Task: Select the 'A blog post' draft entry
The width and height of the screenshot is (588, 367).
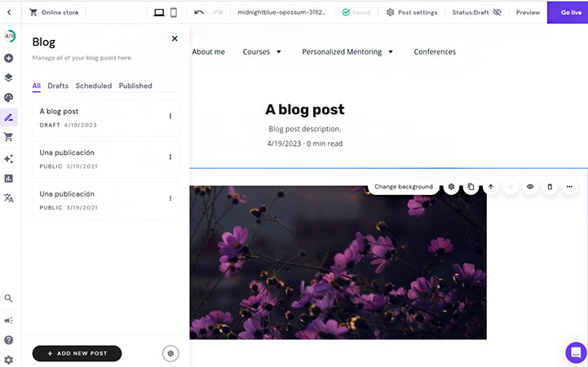Action: click(105, 118)
